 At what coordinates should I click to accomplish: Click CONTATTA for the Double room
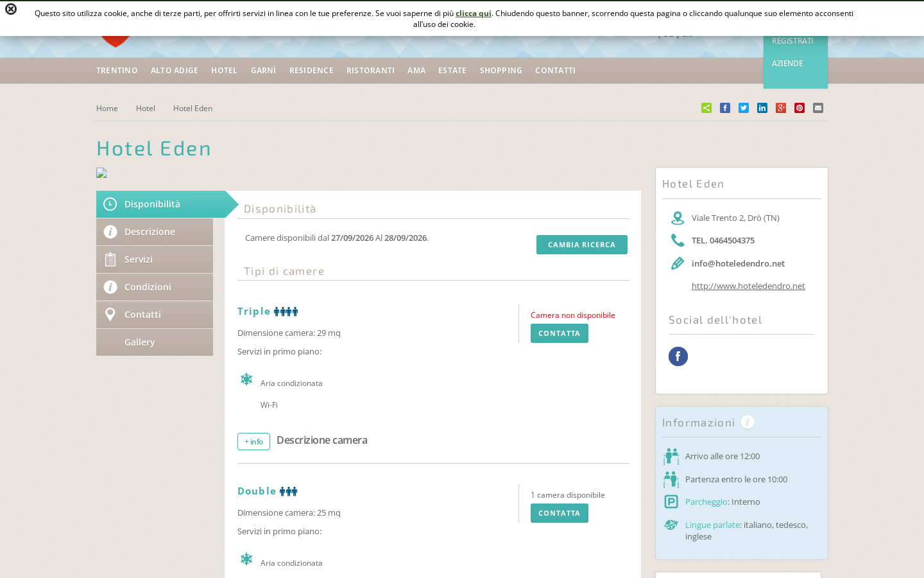click(x=560, y=513)
